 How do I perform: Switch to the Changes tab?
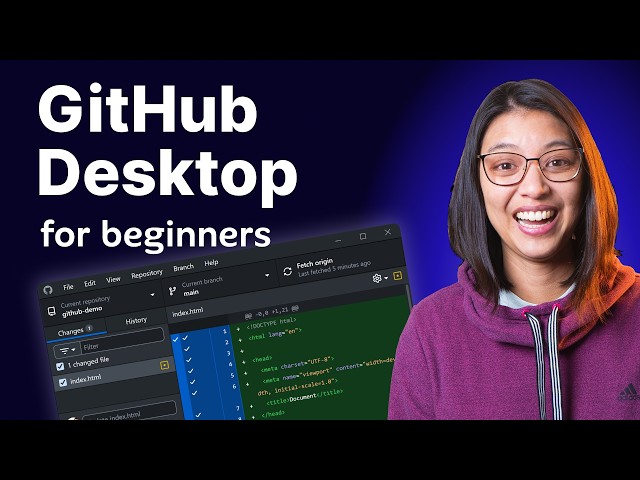click(x=75, y=331)
